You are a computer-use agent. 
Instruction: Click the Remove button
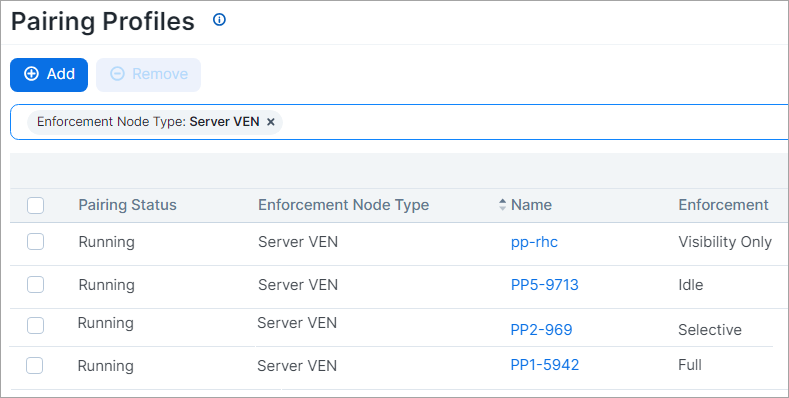click(148, 74)
